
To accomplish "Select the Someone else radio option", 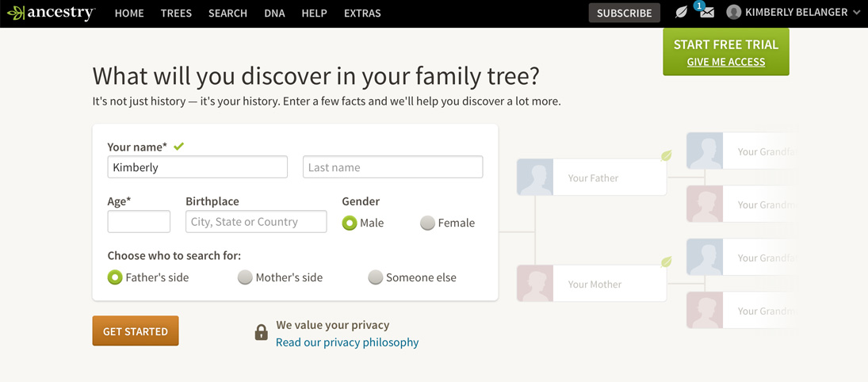I will click(376, 277).
